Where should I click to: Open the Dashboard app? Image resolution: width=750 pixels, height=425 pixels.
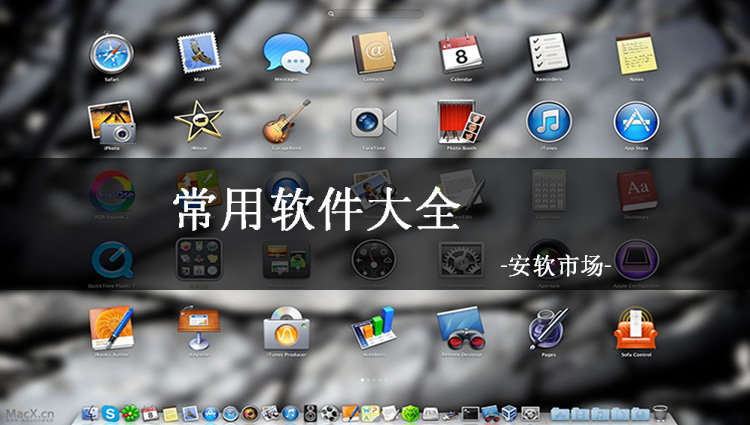[374, 261]
